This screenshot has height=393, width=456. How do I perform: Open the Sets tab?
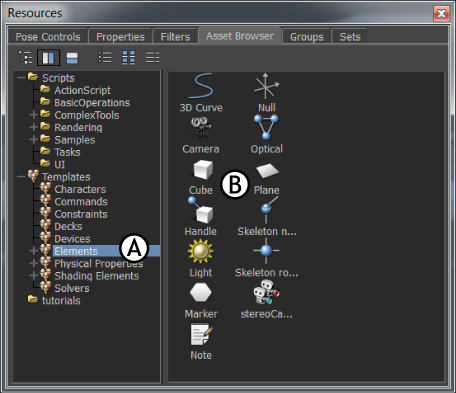pyautogui.click(x=350, y=37)
